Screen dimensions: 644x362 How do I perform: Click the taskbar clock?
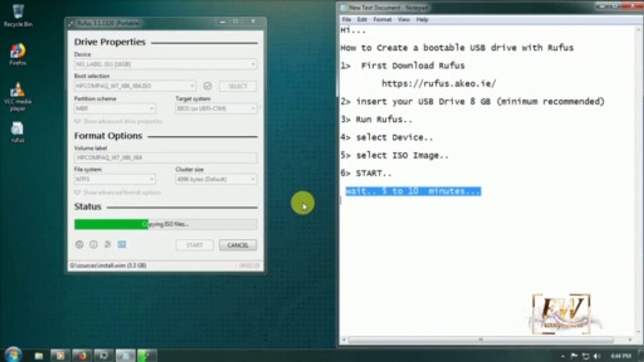coord(621,356)
